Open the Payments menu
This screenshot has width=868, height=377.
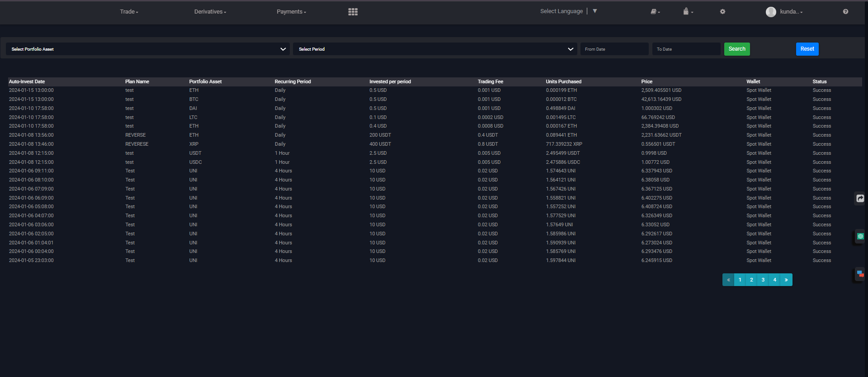(291, 12)
